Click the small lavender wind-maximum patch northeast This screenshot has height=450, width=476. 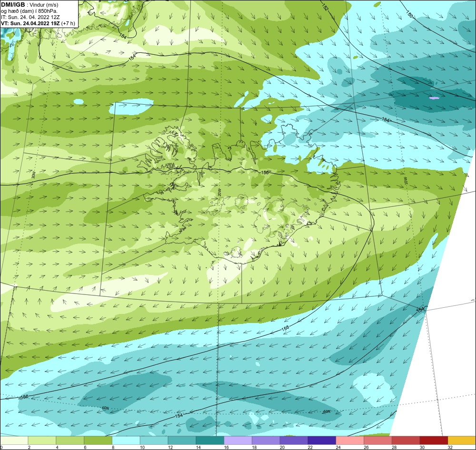[435, 98]
